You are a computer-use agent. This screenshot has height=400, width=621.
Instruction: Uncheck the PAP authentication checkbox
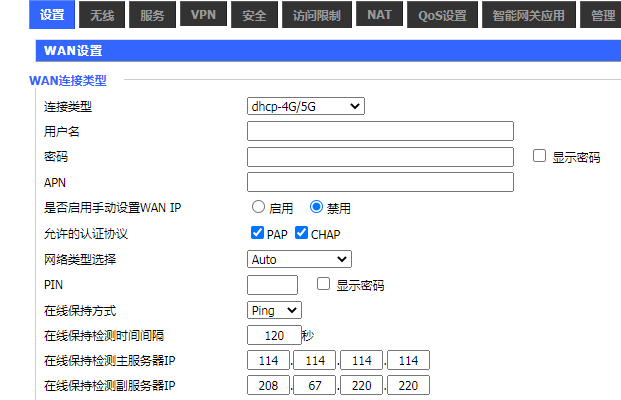(x=257, y=232)
